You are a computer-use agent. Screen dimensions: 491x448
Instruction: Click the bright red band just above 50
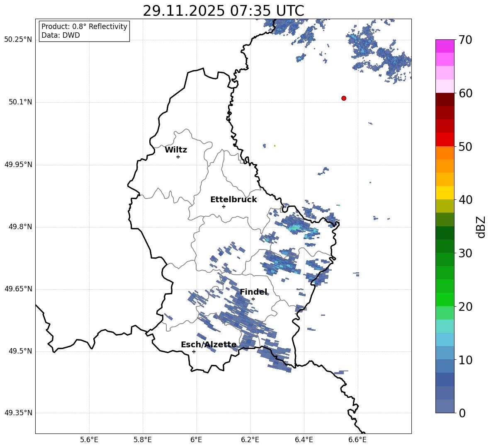pyautogui.click(x=445, y=139)
